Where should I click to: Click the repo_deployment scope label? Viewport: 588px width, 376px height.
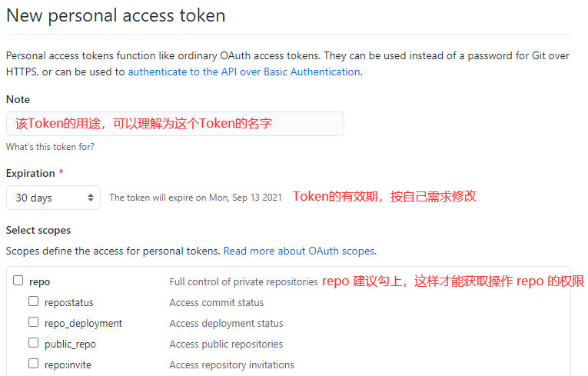click(83, 324)
